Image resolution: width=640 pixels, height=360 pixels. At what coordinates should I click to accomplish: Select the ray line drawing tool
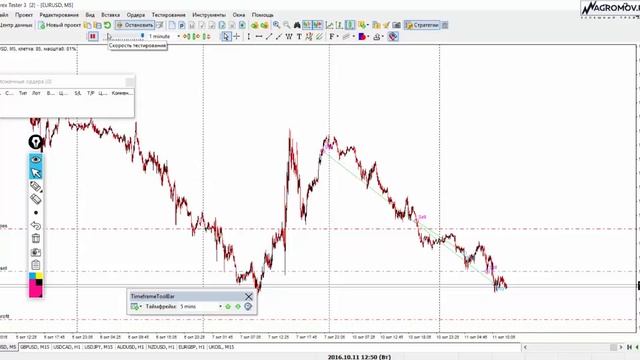pyautogui.click(x=279, y=37)
